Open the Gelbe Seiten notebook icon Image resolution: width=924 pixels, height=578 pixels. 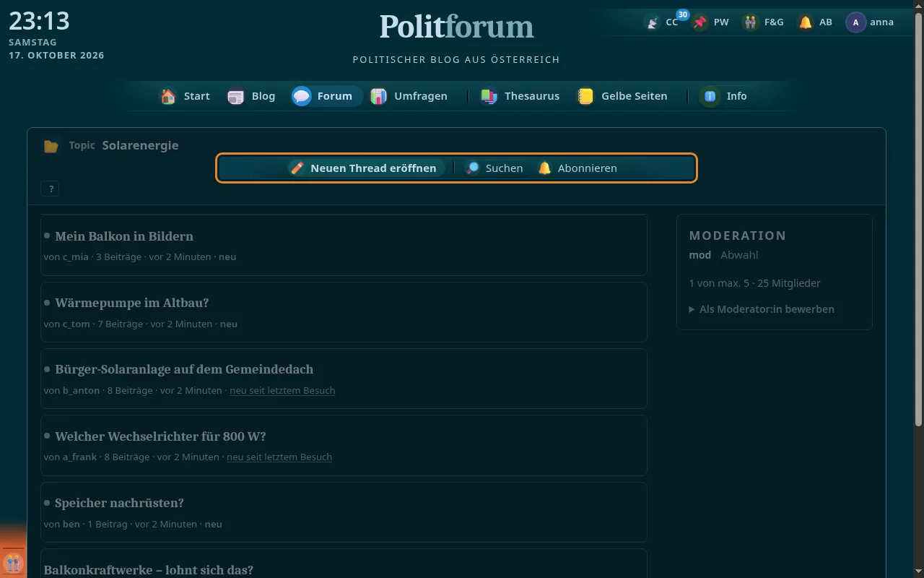[x=585, y=96]
